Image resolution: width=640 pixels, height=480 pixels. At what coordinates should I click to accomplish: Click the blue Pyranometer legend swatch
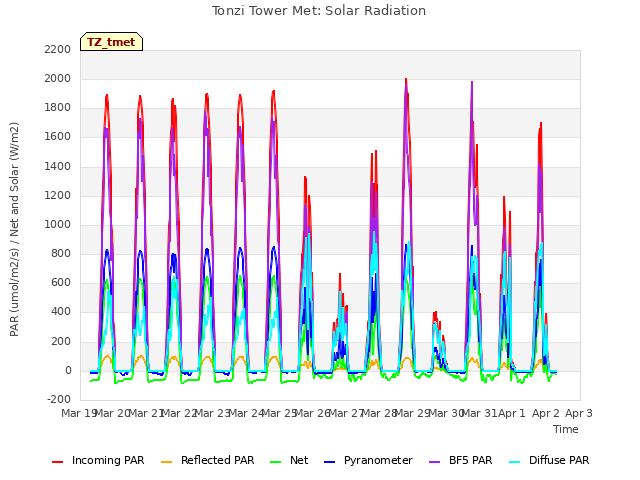point(329,462)
